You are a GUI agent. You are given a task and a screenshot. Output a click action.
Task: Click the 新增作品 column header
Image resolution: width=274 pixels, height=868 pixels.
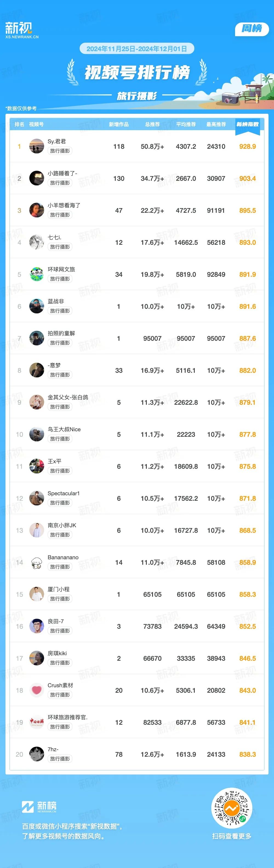tap(119, 124)
